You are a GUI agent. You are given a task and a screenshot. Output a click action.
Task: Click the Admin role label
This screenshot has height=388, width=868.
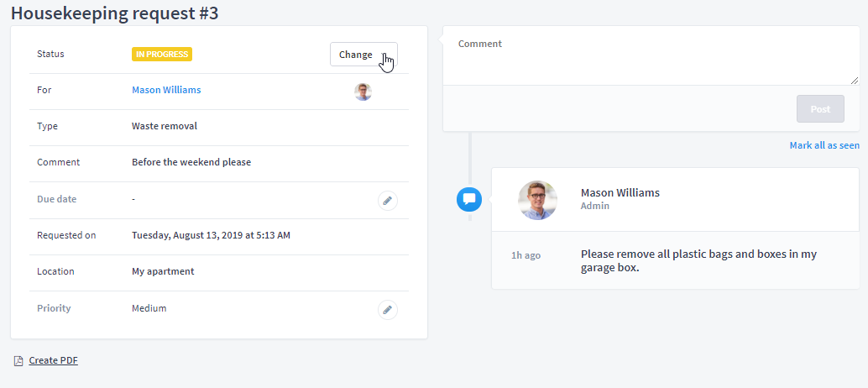pos(595,206)
